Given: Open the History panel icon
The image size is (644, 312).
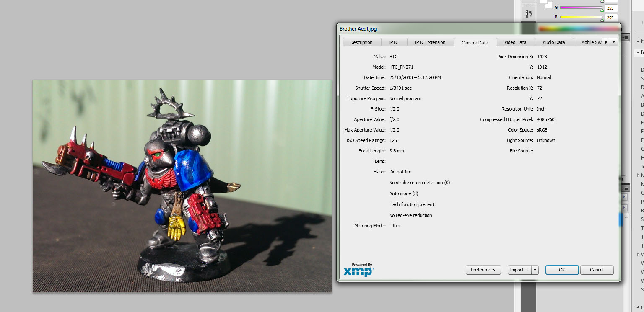Looking at the screenshot, I should [529, 13].
